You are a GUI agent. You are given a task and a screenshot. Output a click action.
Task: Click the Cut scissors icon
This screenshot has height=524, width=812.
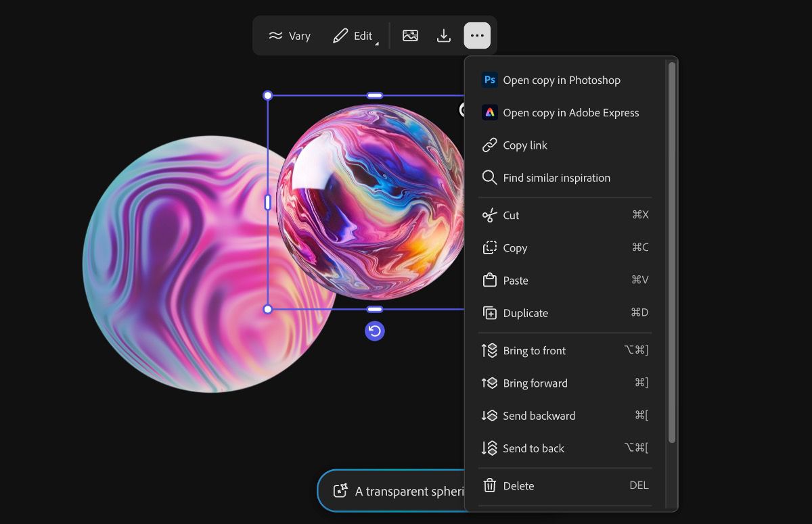pos(489,216)
